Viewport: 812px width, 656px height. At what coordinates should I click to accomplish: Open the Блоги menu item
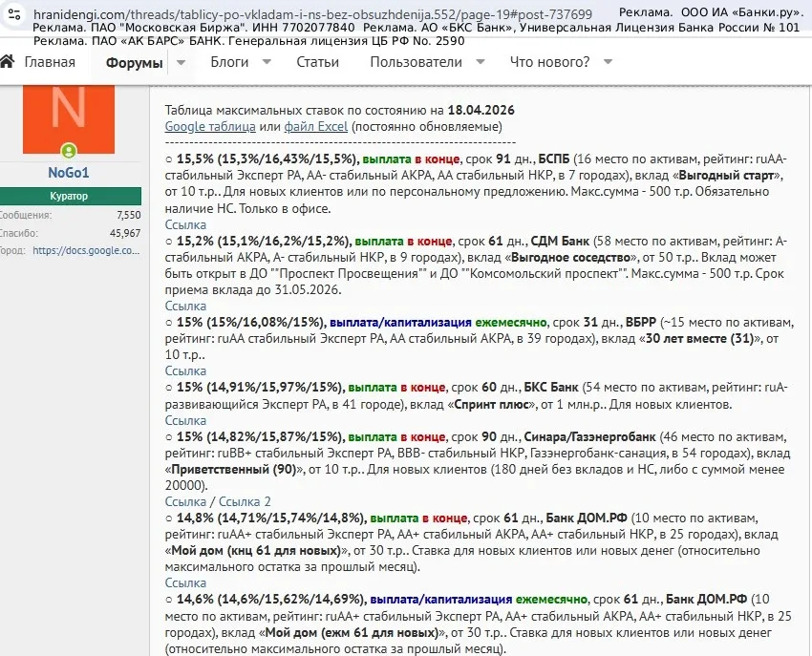(229, 62)
